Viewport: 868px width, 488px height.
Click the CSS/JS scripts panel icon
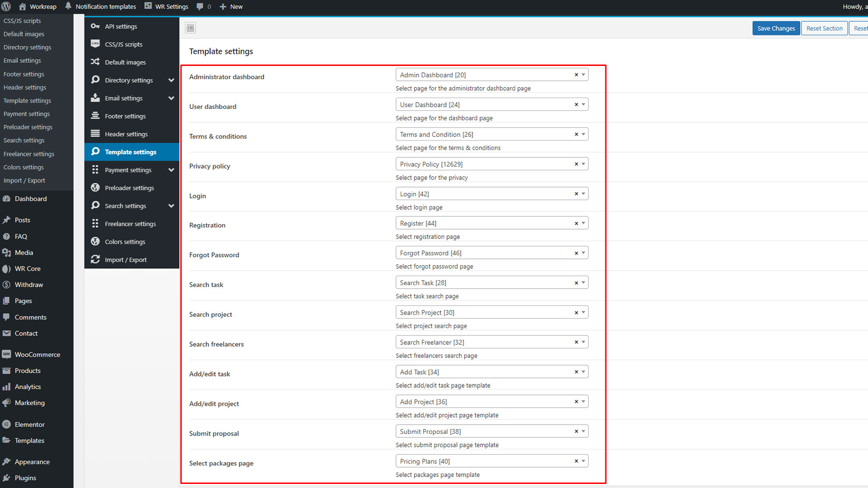click(95, 44)
